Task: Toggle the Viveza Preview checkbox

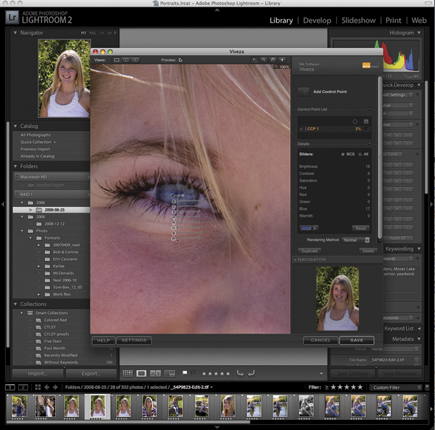Action: (180, 60)
